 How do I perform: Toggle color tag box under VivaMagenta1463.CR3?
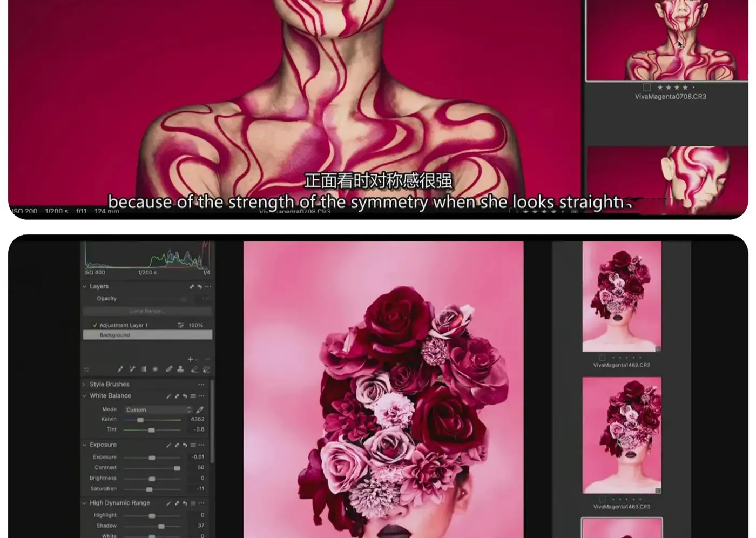[x=602, y=499]
